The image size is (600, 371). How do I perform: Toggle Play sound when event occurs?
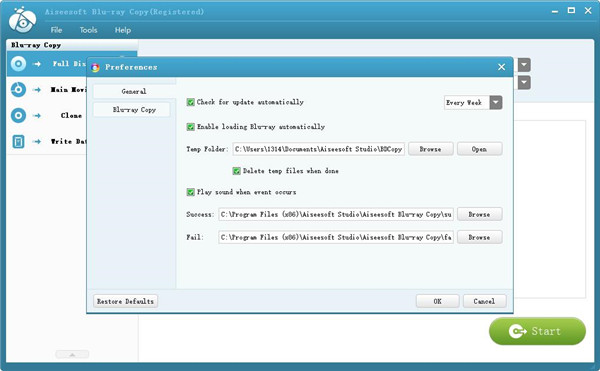click(190, 192)
